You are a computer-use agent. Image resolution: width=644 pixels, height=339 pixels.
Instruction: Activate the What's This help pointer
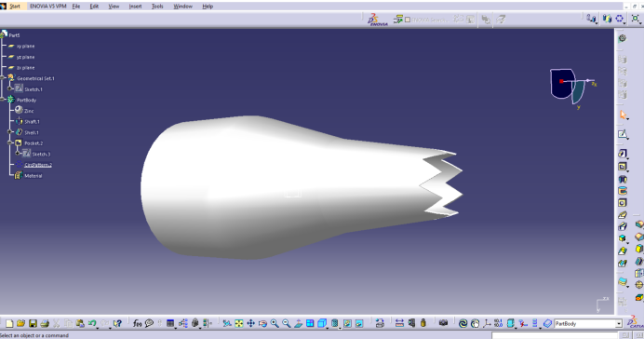(x=117, y=323)
